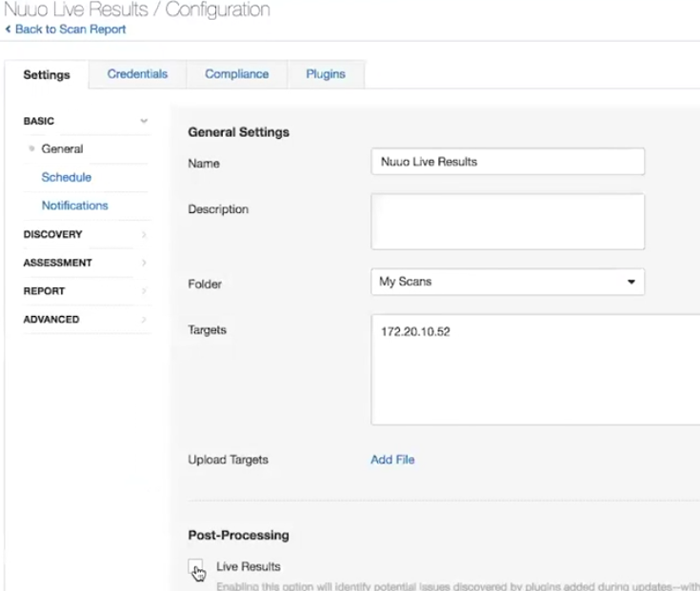The height and width of the screenshot is (591, 700).
Task: Open the Settings tab
Action: [x=47, y=74]
